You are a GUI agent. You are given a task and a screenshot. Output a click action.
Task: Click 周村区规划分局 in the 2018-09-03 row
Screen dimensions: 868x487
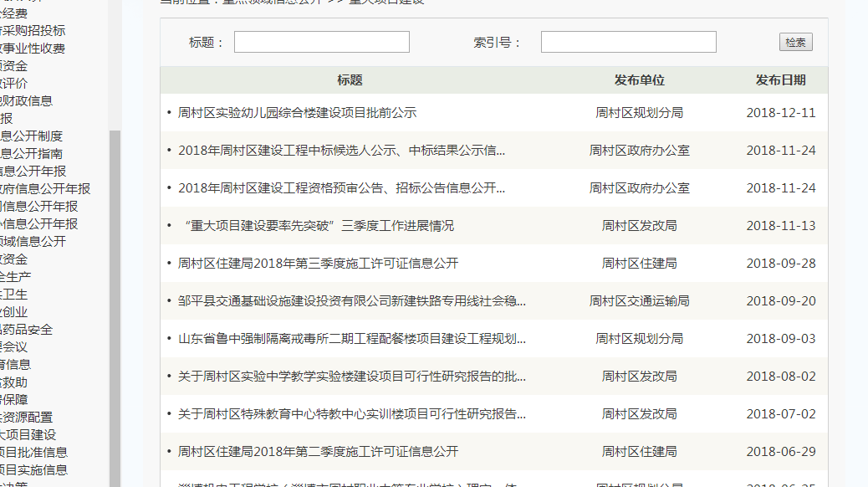[x=640, y=339]
